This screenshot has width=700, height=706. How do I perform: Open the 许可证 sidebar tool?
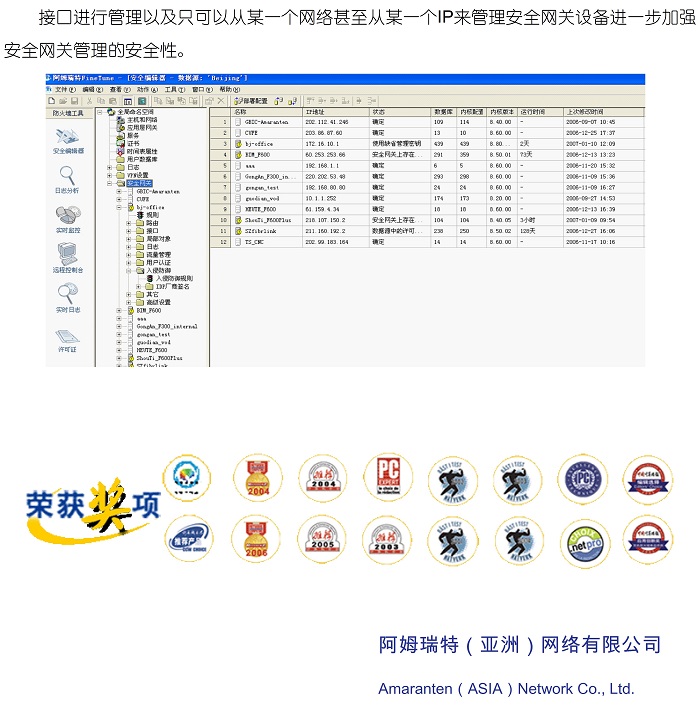67,341
